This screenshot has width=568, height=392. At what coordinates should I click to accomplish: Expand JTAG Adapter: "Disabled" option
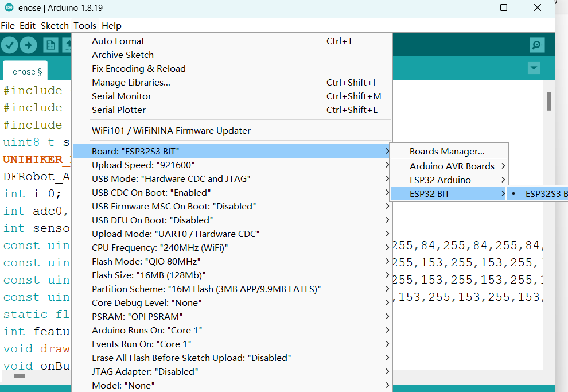tap(232, 371)
